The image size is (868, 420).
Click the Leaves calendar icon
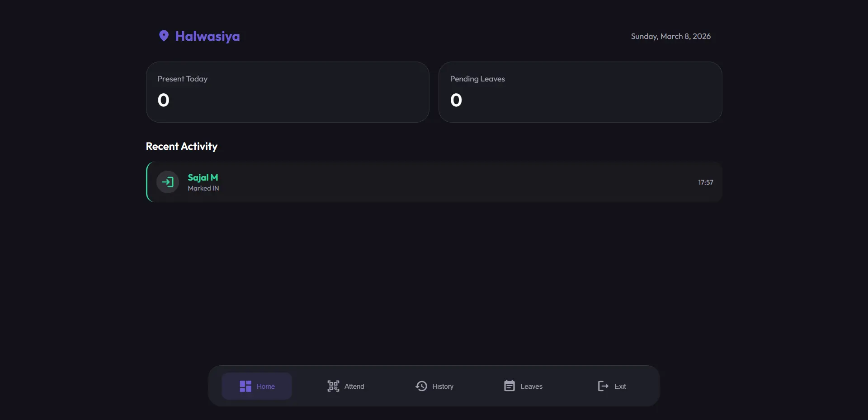tap(509, 386)
